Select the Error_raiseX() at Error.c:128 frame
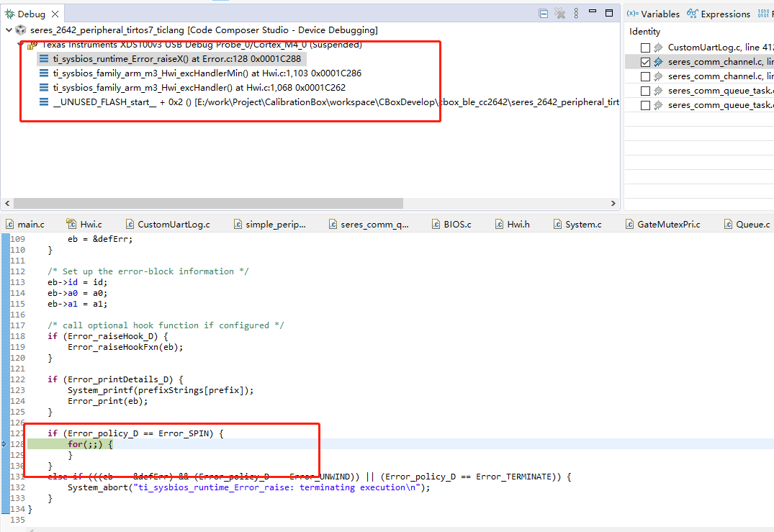Image resolution: width=774 pixels, height=532 pixels. click(x=176, y=59)
